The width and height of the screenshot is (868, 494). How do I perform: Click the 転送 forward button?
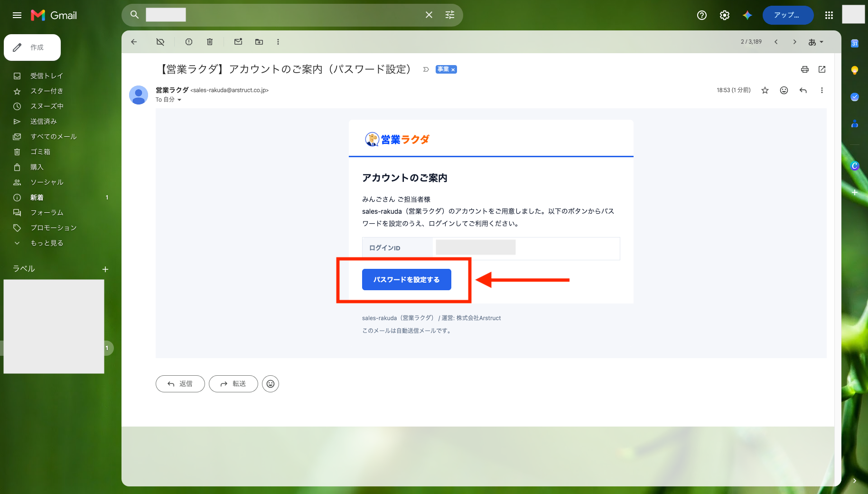click(x=233, y=384)
